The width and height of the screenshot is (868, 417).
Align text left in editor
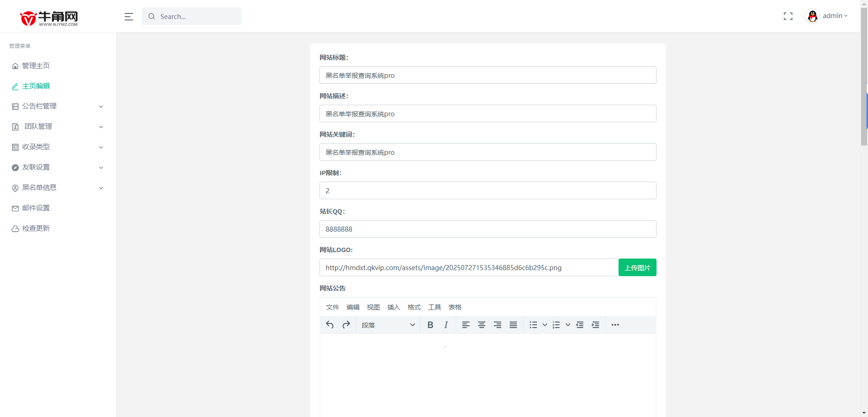click(466, 325)
